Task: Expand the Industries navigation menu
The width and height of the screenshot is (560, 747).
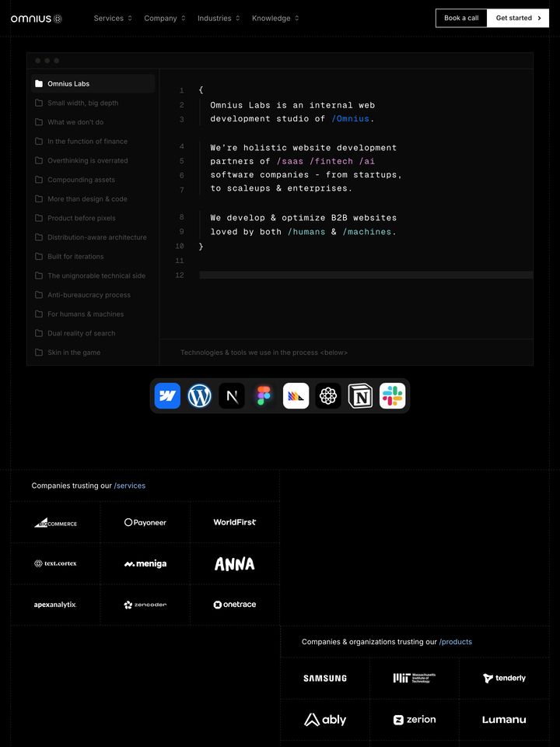Action: tap(219, 18)
